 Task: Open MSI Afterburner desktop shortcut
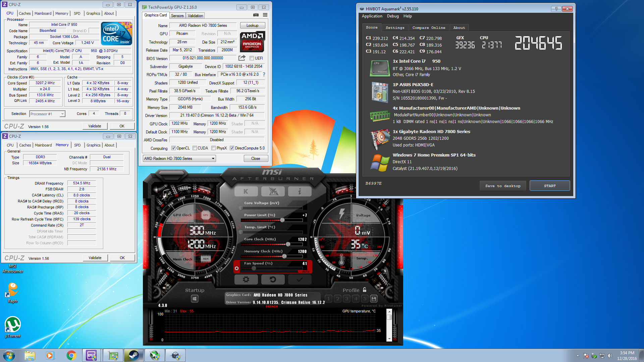[13, 268]
